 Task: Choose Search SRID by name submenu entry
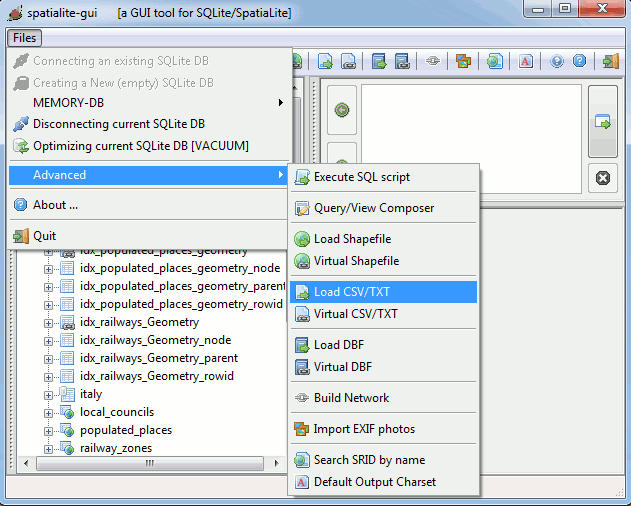coord(384,460)
